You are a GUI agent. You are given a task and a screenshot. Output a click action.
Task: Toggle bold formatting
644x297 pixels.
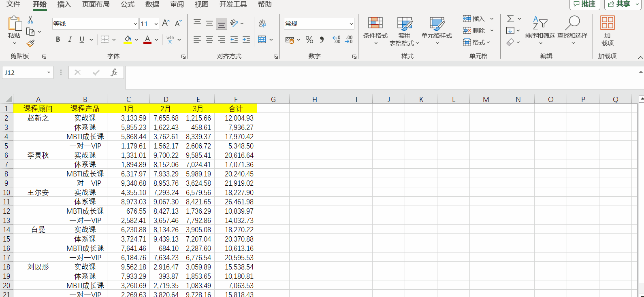coord(58,40)
